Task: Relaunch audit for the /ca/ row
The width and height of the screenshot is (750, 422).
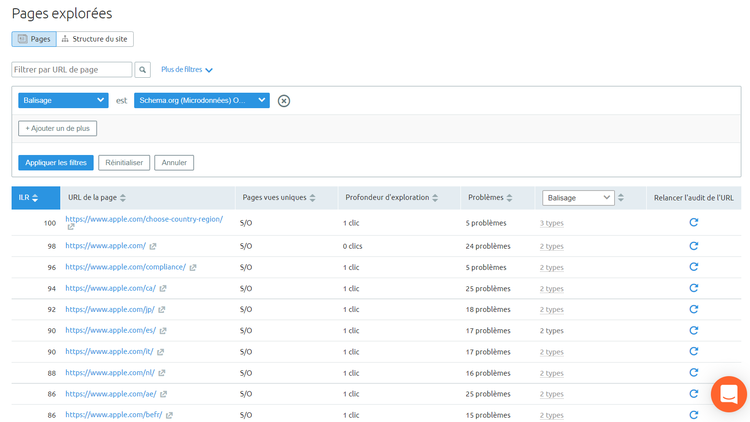Action: coord(694,288)
